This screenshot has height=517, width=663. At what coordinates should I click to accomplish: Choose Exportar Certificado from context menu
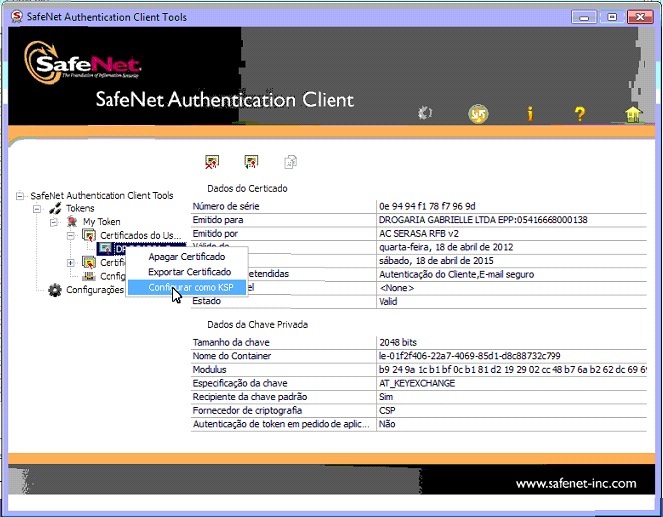click(x=189, y=272)
